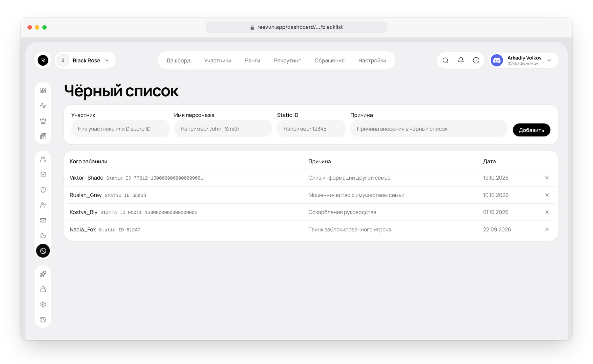
Task: Click the add-user icon in sidebar
Action: [43, 205]
